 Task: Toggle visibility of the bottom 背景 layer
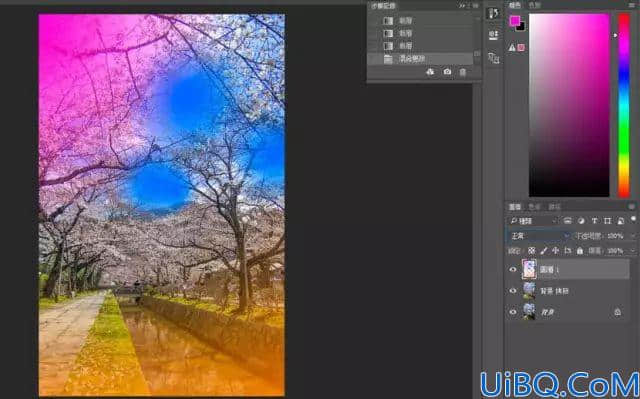coord(513,312)
